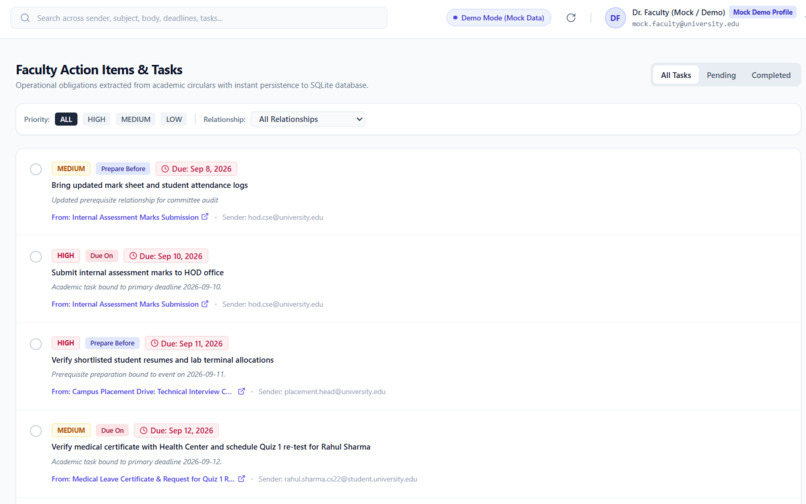This screenshot has width=806, height=504.
Task: Mark 'Verify medical certificate' task complete
Action: pos(35,431)
